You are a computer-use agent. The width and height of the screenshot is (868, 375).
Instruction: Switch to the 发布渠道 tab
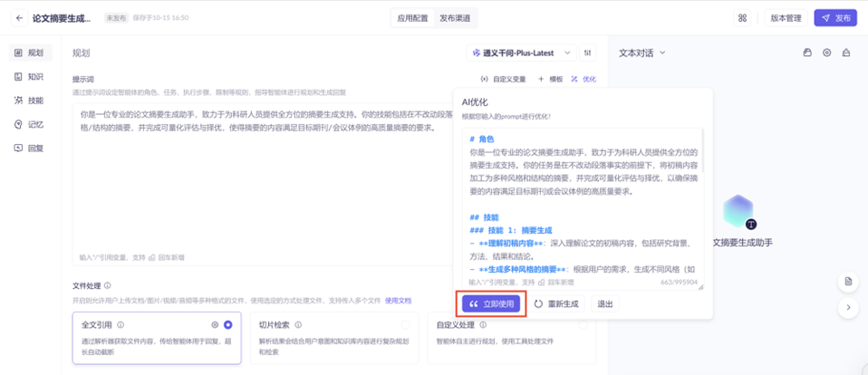pos(455,18)
